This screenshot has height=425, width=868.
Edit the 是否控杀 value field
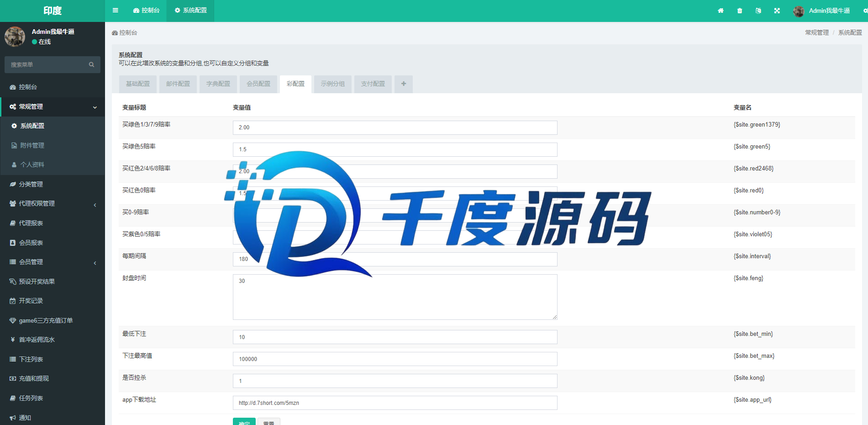point(395,381)
